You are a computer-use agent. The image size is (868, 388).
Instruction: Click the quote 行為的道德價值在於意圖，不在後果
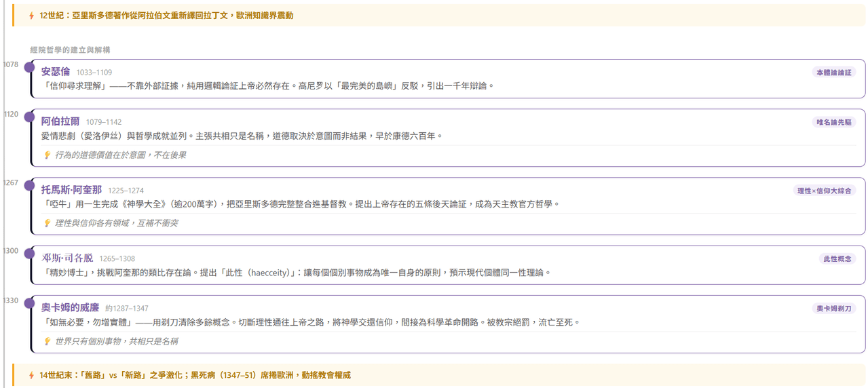click(121, 155)
